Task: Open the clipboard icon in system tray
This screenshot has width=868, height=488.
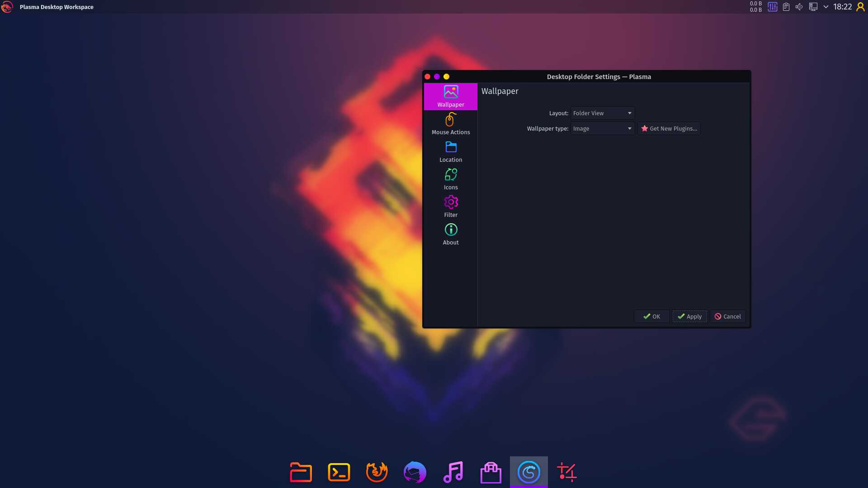Action: click(x=786, y=7)
